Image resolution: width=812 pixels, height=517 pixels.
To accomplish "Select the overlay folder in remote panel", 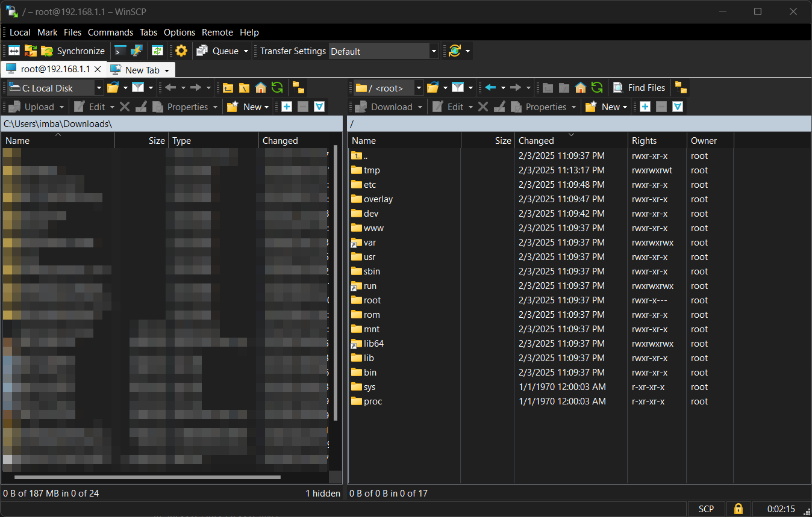I will [x=378, y=199].
